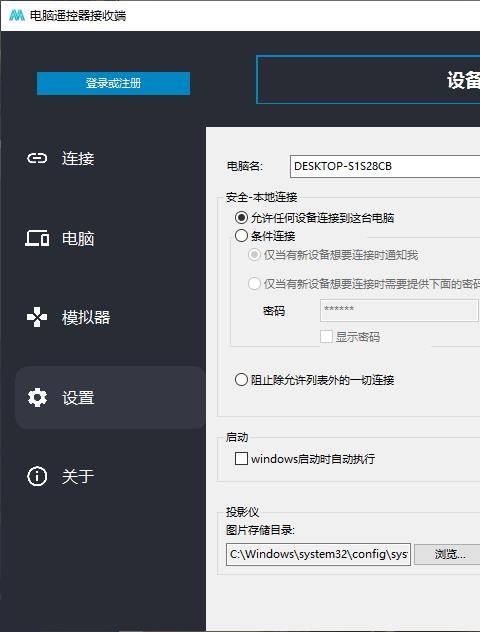Image resolution: width=480 pixels, height=632 pixels.
Task: Click the 密码 input field
Action: point(399,310)
